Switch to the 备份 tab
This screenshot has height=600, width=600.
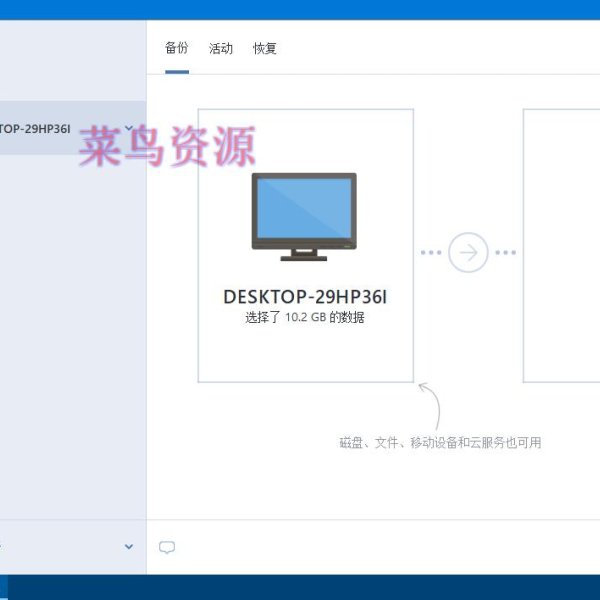tap(177, 48)
